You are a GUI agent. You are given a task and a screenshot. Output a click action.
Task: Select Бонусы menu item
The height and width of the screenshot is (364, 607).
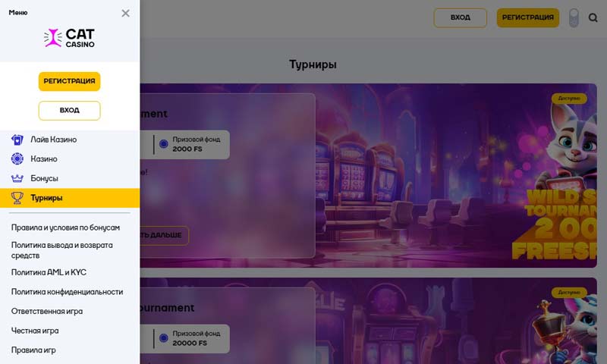(x=45, y=179)
